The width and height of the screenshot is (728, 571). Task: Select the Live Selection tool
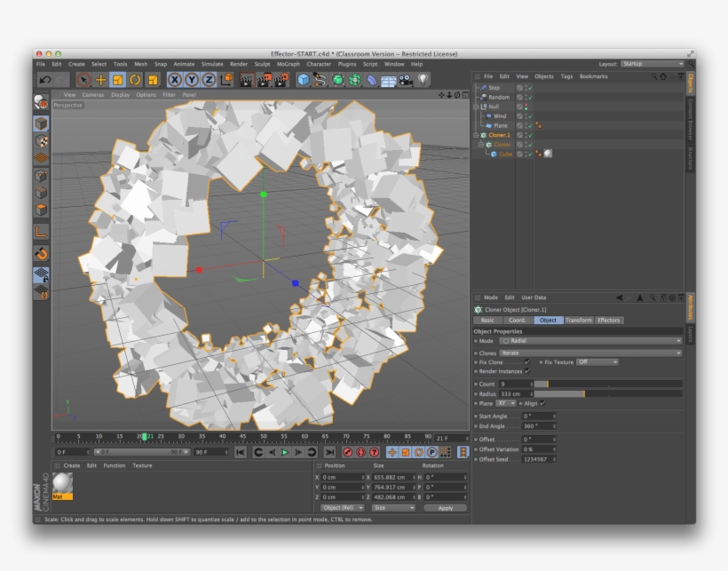pyautogui.click(x=85, y=81)
